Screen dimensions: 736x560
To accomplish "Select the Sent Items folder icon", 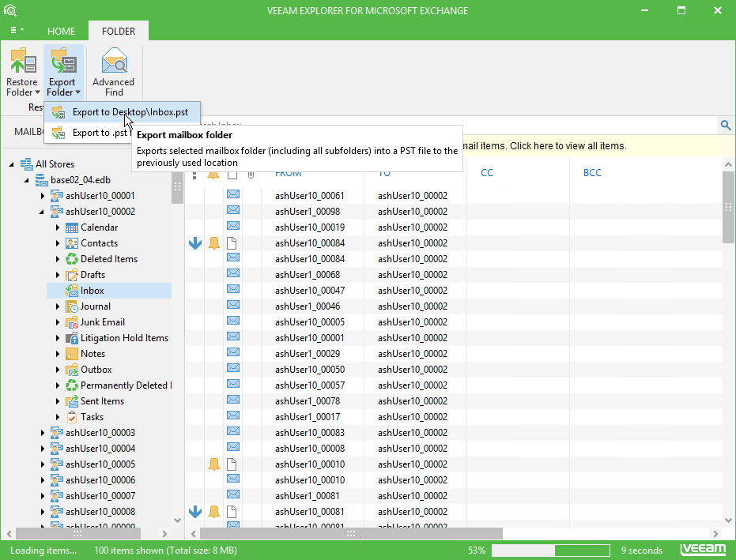I will click(x=71, y=401).
